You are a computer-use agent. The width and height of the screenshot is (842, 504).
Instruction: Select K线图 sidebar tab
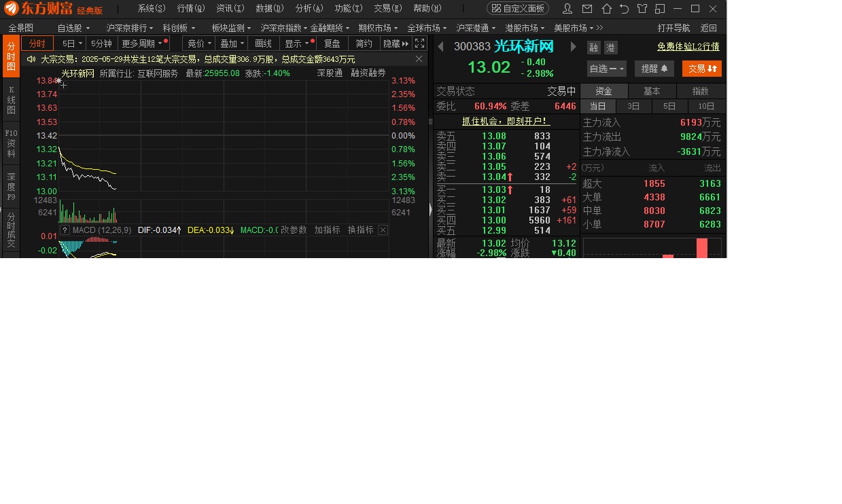(11, 100)
